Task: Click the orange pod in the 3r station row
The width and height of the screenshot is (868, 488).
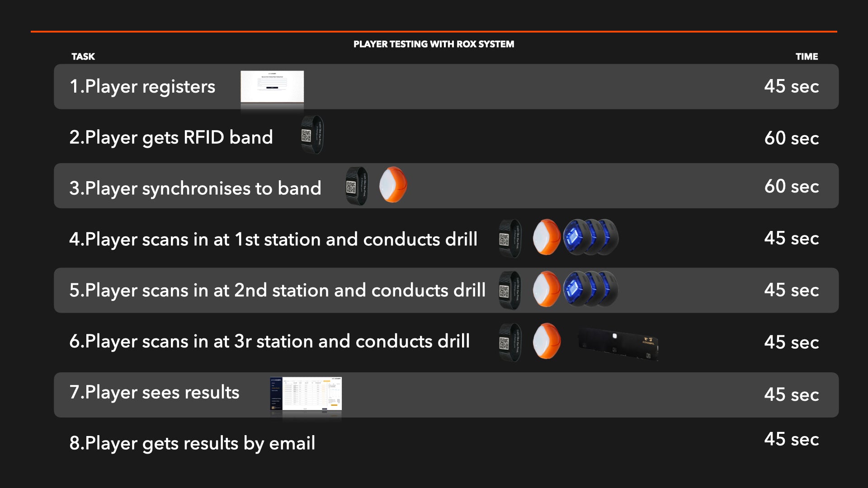Action: click(546, 341)
